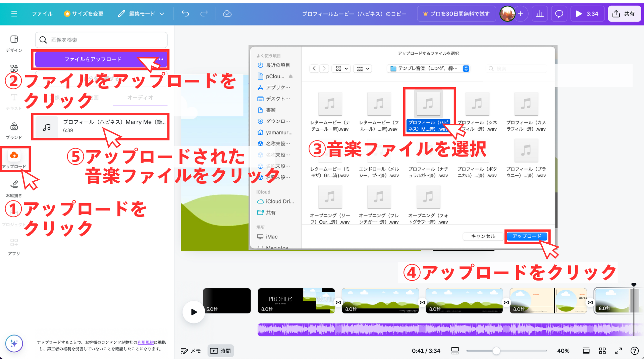Select file プロフィール（カメラフィル…済）.wav
This screenshot has width=644, height=362.
pyautogui.click(x=526, y=112)
